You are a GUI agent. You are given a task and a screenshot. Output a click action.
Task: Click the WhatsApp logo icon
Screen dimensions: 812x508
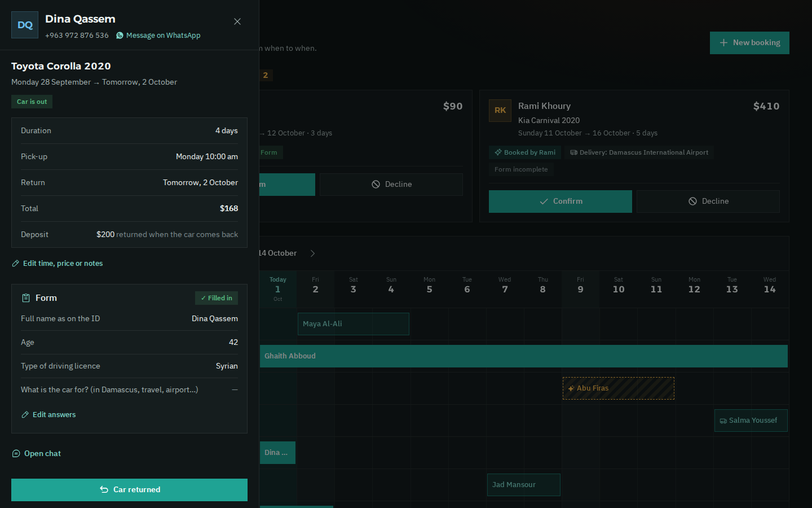(120, 36)
